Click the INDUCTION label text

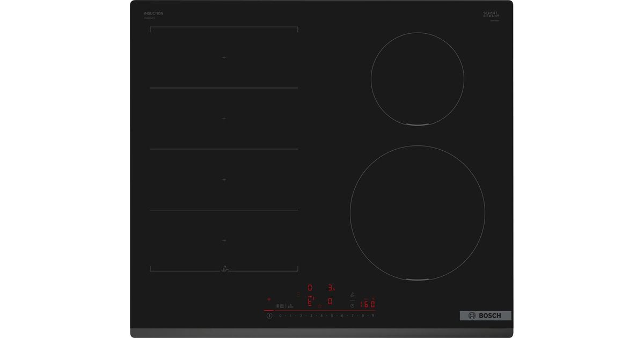[x=153, y=13]
